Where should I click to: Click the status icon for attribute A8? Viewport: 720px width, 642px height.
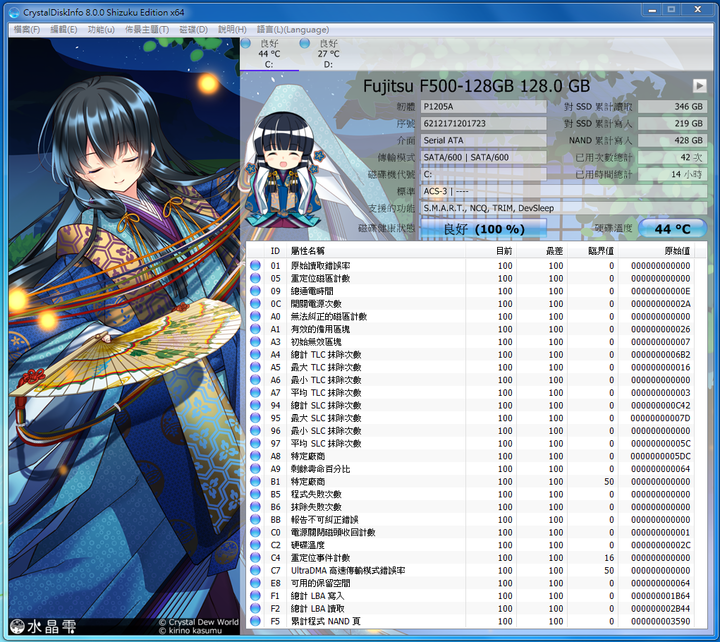click(255, 456)
